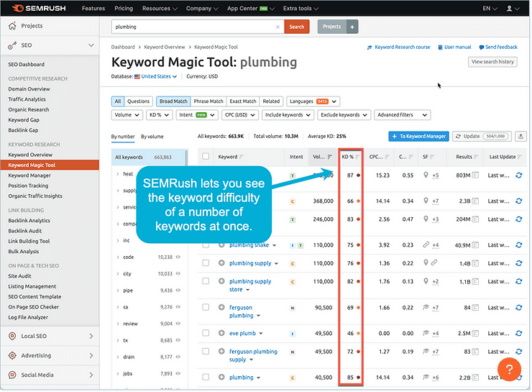The height and width of the screenshot is (392, 532).
Task: Select the Related tab
Action: 271,101
